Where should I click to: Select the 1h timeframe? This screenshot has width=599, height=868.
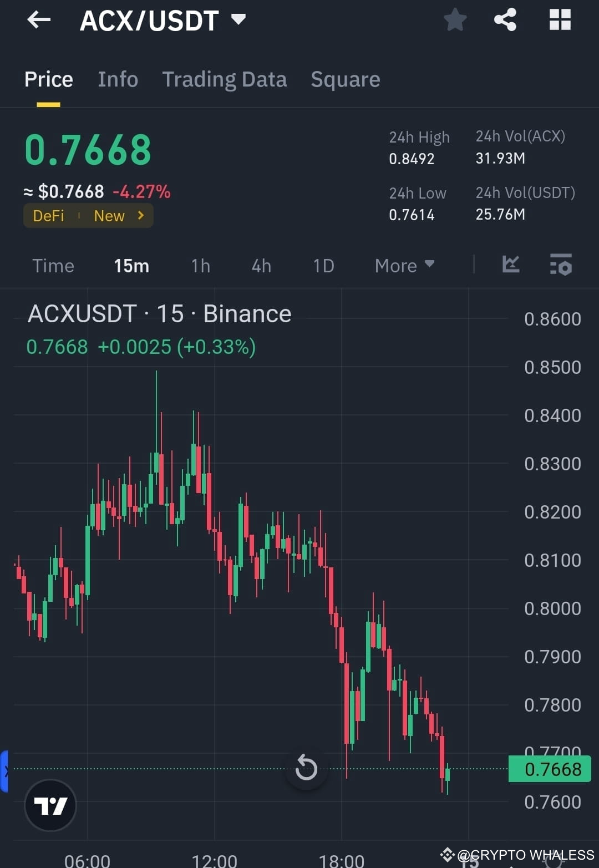click(200, 266)
